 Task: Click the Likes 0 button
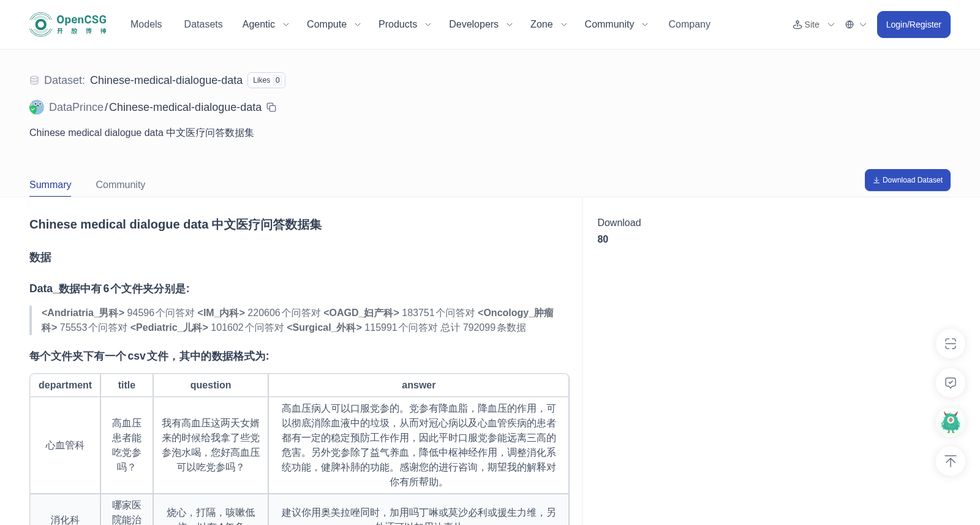266,80
